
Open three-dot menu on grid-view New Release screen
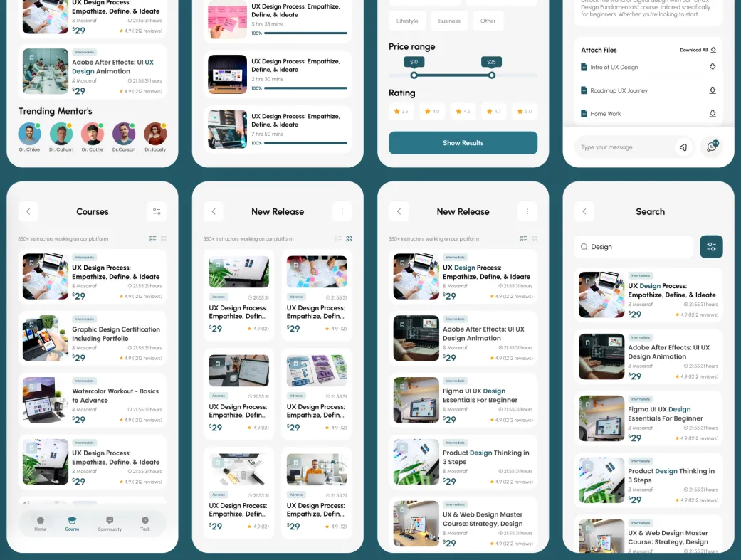pos(342,211)
